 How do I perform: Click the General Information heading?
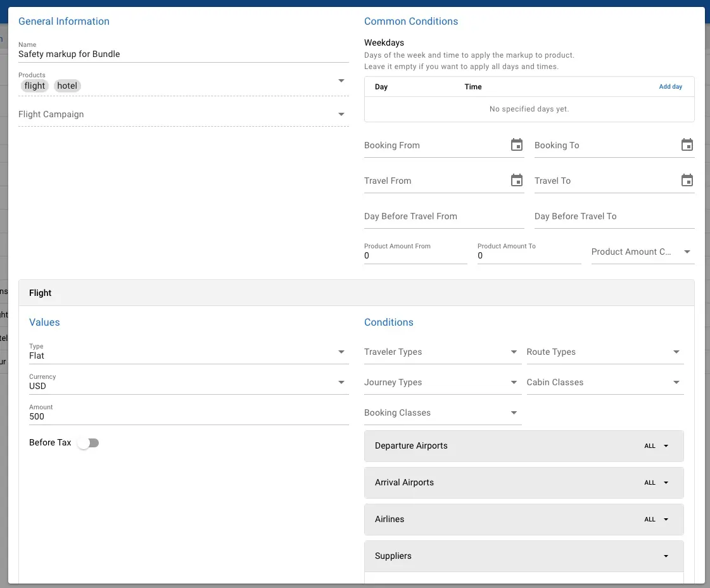(x=64, y=22)
